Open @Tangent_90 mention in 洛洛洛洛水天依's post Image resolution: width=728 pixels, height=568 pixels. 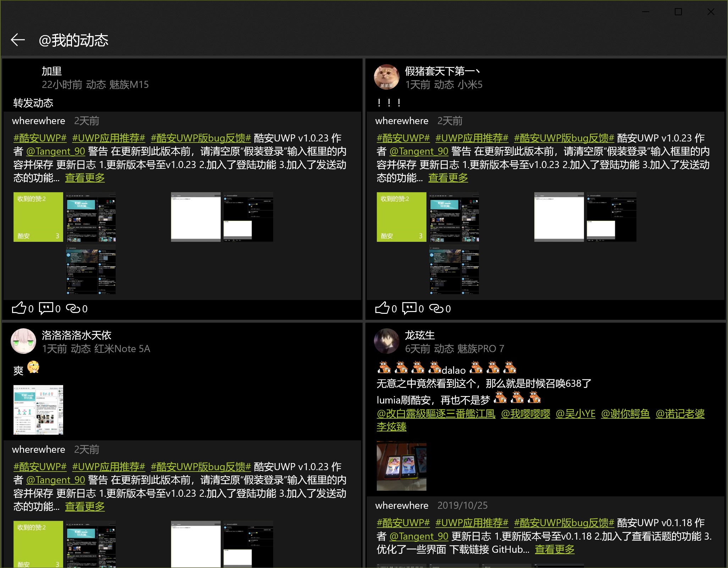click(x=56, y=480)
